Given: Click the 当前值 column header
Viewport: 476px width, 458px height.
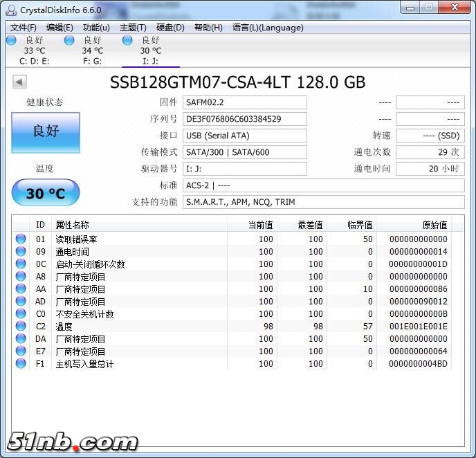Looking at the screenshot, I should pos(252,225).
